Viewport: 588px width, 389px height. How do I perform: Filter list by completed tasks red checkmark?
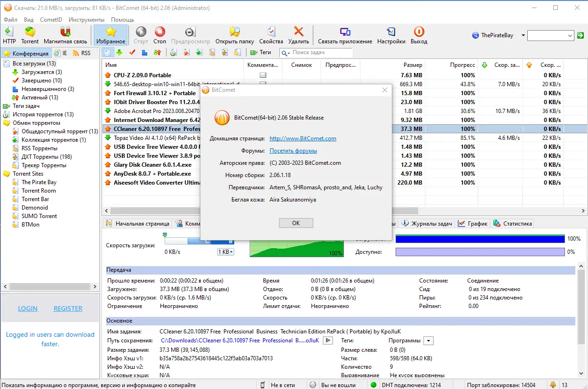point(132,52)
